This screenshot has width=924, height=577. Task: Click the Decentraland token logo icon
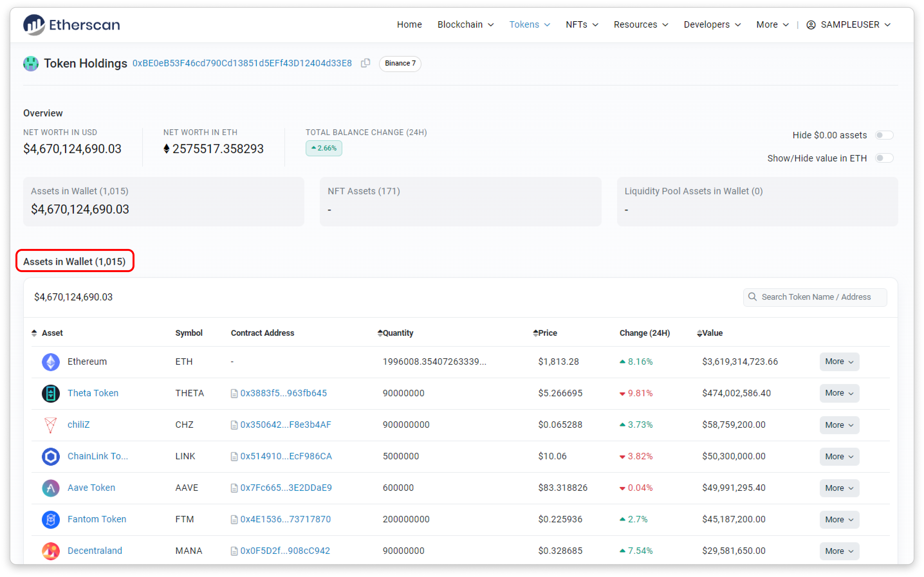(x=51, y=551)
